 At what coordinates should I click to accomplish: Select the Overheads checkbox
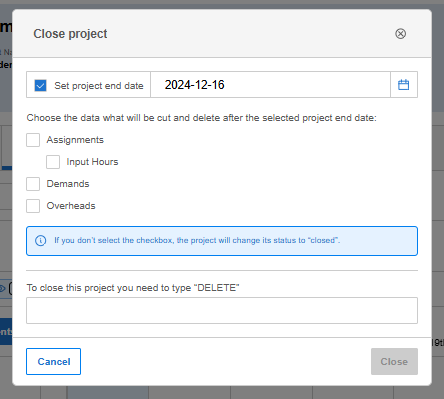(33, 206)
